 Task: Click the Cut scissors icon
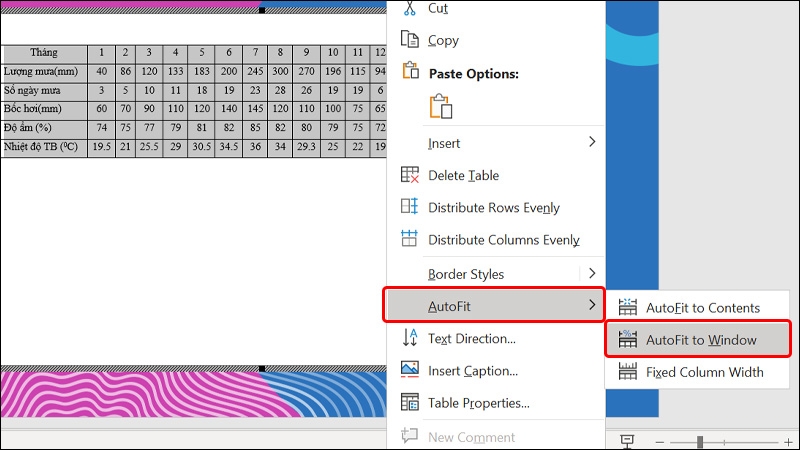410,8
